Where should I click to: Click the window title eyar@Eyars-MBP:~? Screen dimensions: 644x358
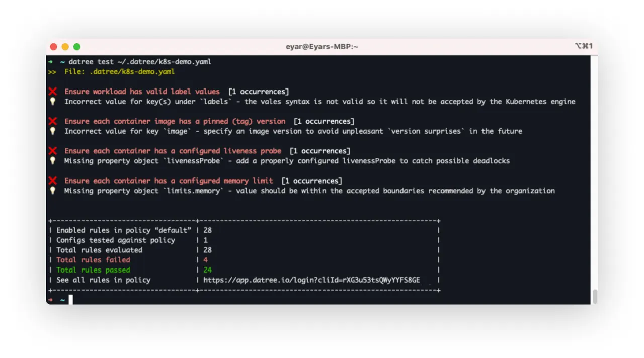[x=322, y=47]
